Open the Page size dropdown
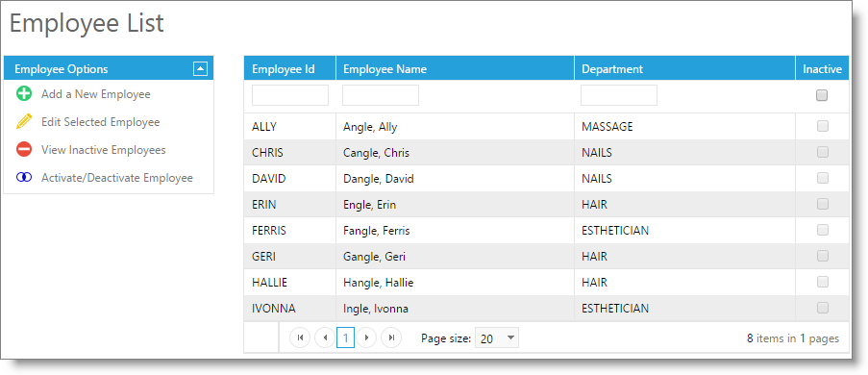This screenshot has height=375, width=868. coord(497,337)
